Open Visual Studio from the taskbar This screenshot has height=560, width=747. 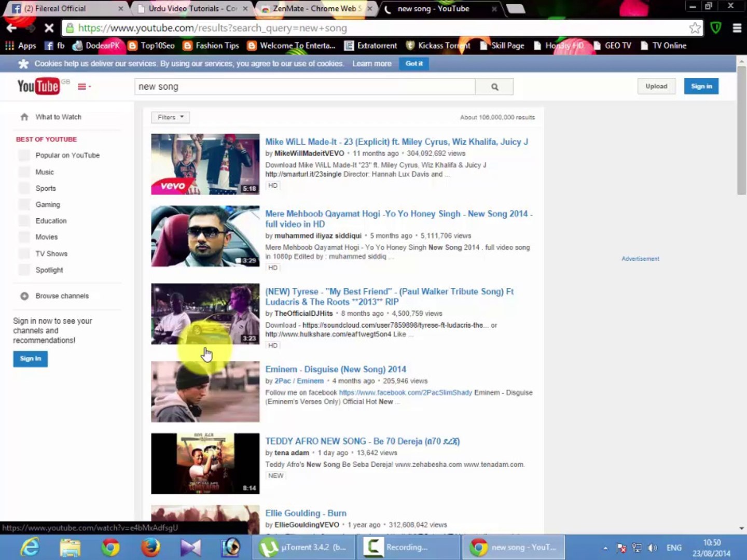(190, 547)
